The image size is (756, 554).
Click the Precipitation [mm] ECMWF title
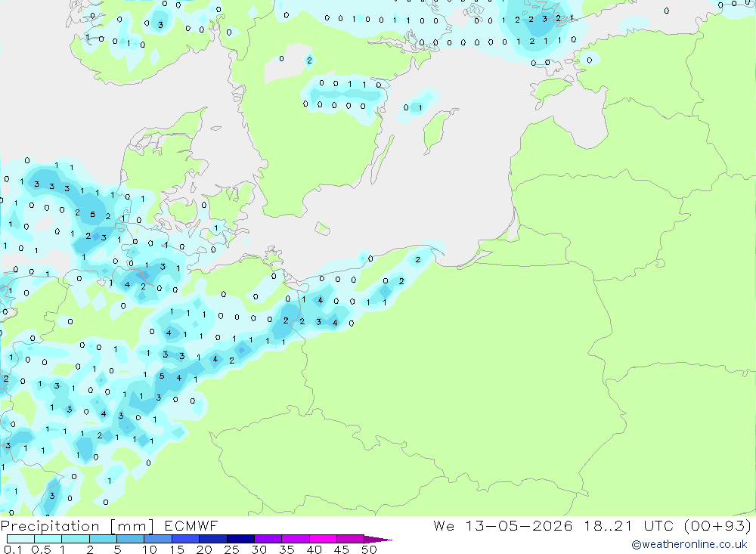point(110,525)
